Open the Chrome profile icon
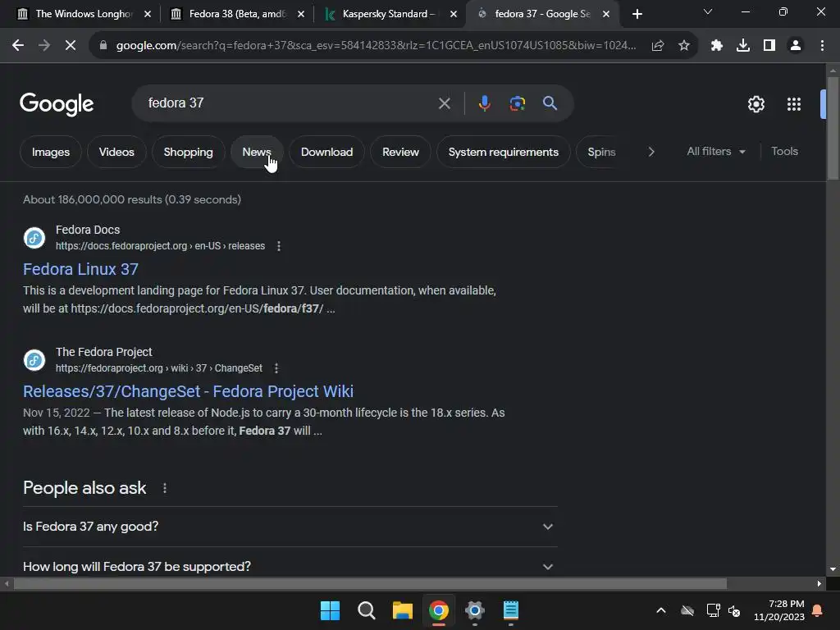The width and height of the screenshot is (840, 630). tap(796, 46)
